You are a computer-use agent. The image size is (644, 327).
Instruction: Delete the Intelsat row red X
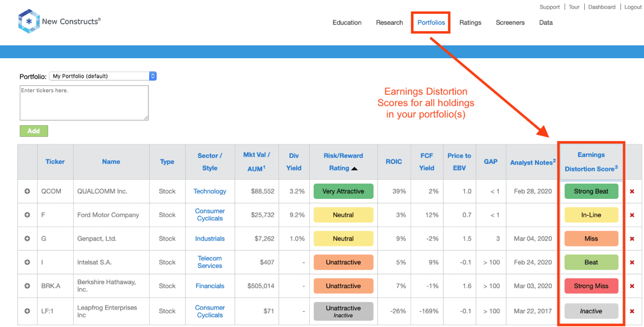pos(632,262)
